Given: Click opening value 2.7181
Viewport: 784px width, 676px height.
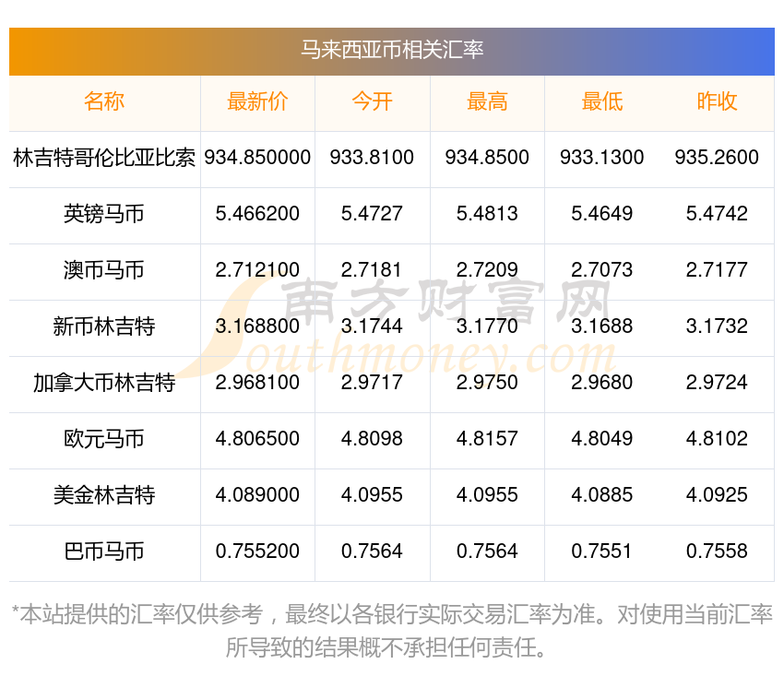Looking at the screenshot, I should click(x=372, y=270).
